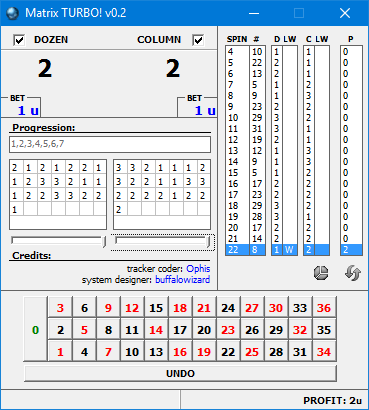Image resolution: width=369 pixels, height=410 pixels.
Task: Click red number 7 on the board
Action: [108, 352]
